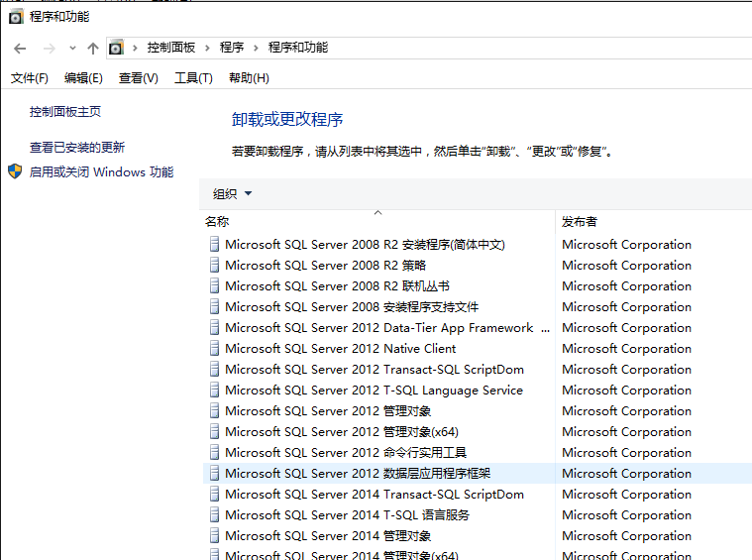Select SQL Server 2014 Transact-SQL ScriptDom entry

point(375,494)
